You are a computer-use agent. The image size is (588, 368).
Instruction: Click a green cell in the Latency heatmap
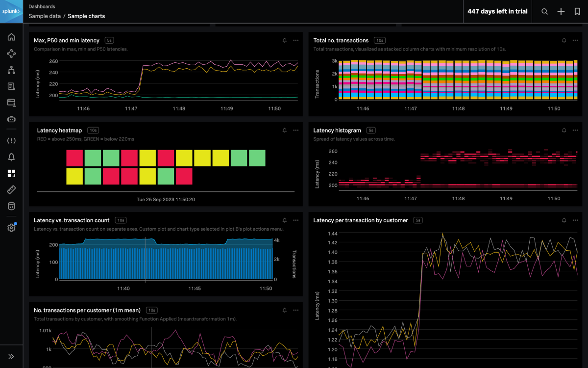(x=93, y=158)
